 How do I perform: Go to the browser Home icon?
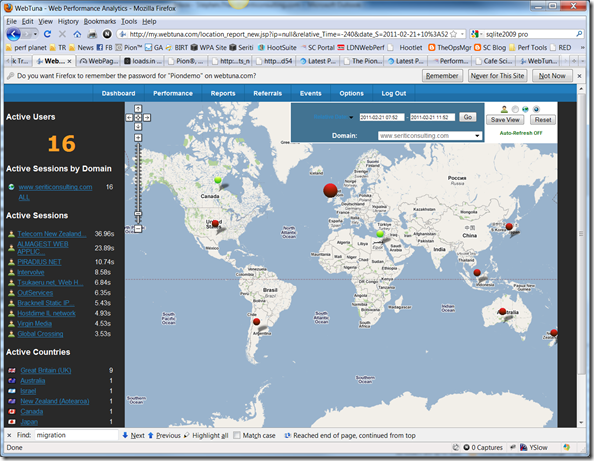[77, 34]
